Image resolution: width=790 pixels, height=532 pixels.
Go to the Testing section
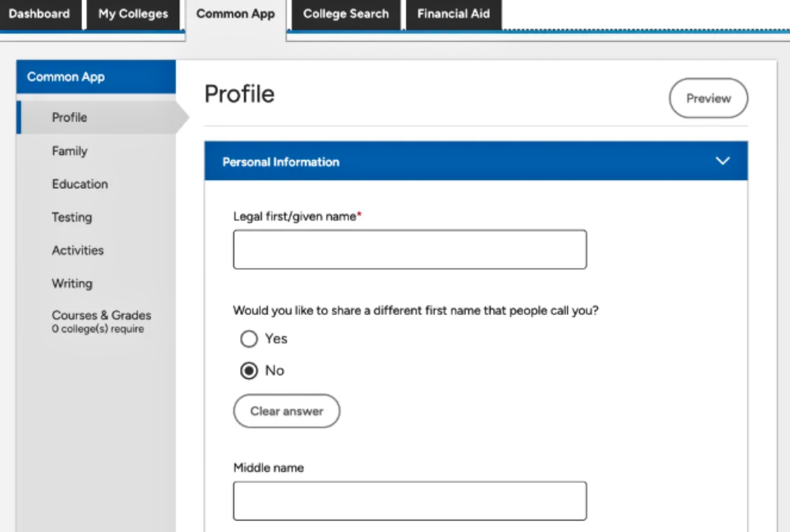[x=72, y=217]
